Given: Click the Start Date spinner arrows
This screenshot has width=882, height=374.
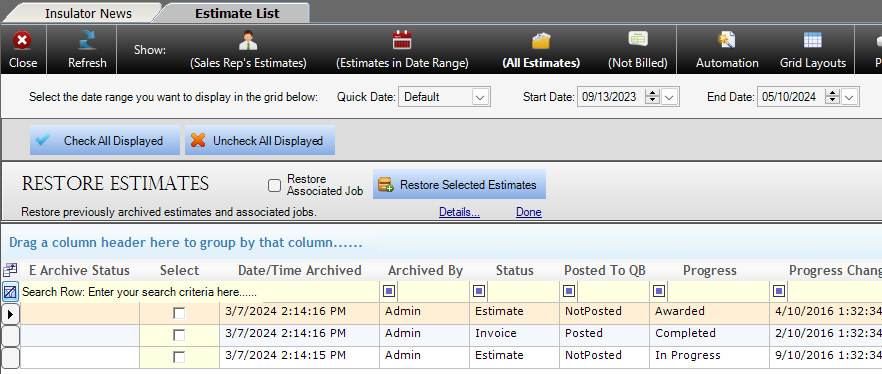Looking at the screenshot, I should 652,97.
